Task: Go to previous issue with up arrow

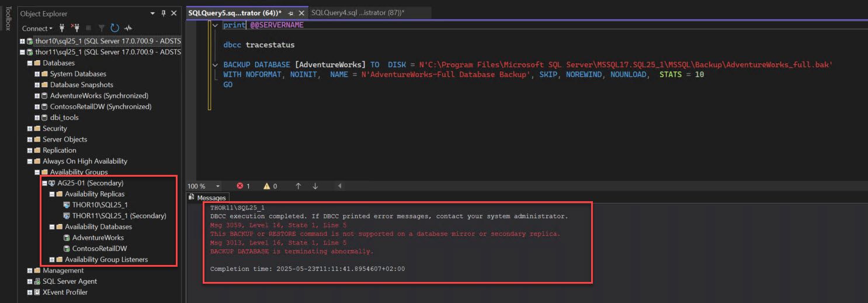Action: pyautogui.click(x=298, y=186)
